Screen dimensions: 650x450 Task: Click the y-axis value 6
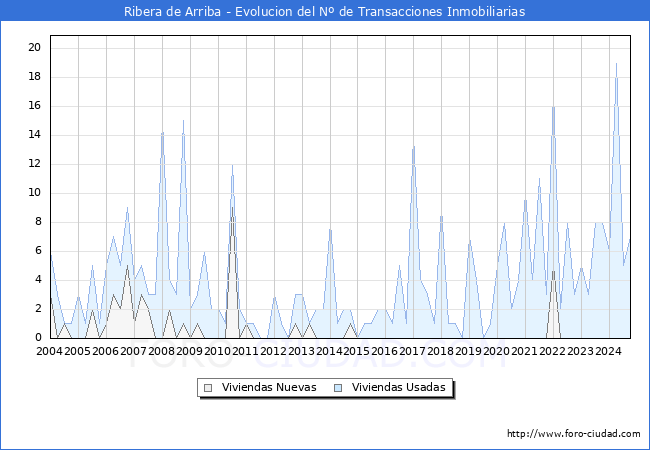pyautogui.click(x=38, y=251)
